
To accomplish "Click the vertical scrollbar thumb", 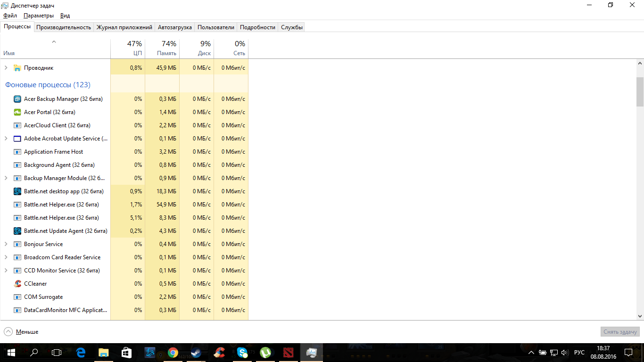I will pyautogui.click(x=640, y=92).
